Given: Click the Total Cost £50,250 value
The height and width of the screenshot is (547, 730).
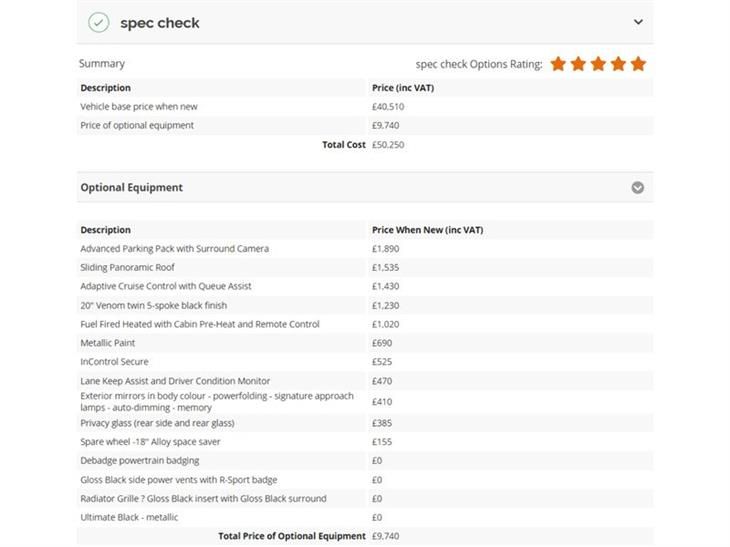Looking at the screenshot, I should (388, 145).
